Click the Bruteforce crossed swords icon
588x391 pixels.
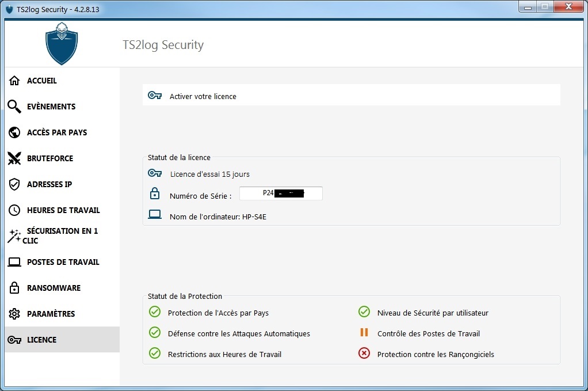14,158
